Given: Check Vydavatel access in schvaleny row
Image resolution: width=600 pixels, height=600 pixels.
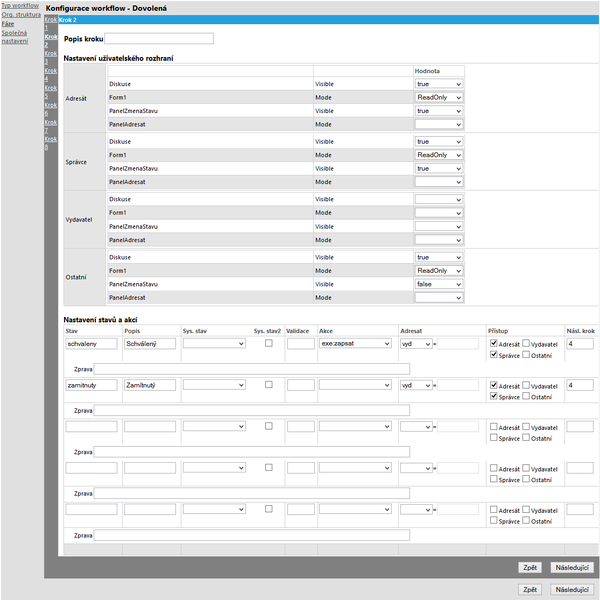Looking at the screenshot, I should pyautogui.click(x=526, y=343).
